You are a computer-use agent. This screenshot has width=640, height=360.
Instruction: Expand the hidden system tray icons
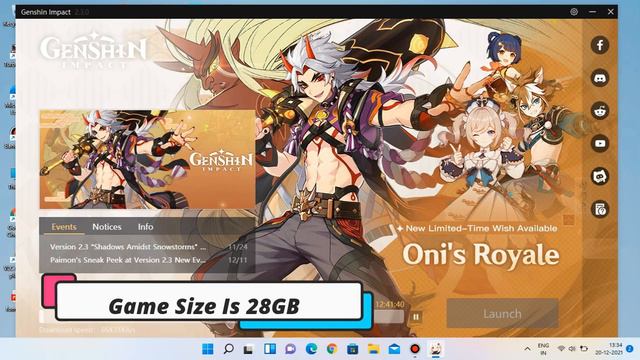click(x=527, y=349)
